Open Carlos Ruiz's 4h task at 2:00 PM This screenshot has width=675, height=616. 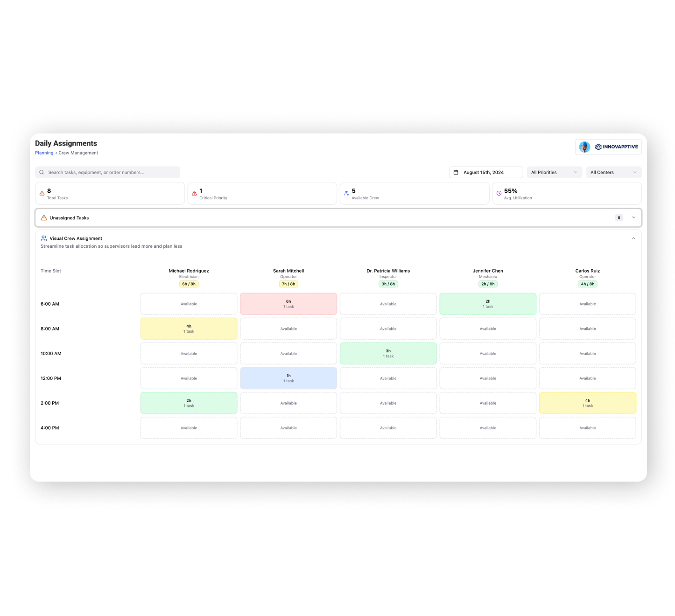coord(588,403)
